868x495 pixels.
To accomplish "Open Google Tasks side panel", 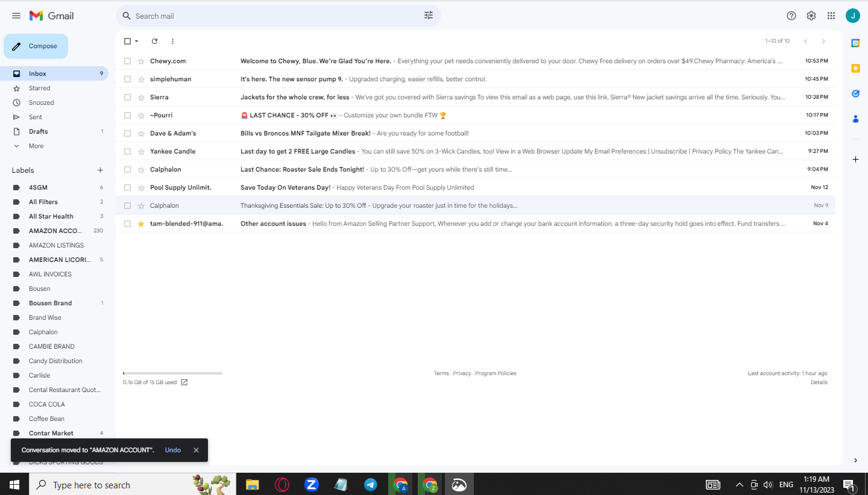I will pyautogui.click(x=855, y=93).
